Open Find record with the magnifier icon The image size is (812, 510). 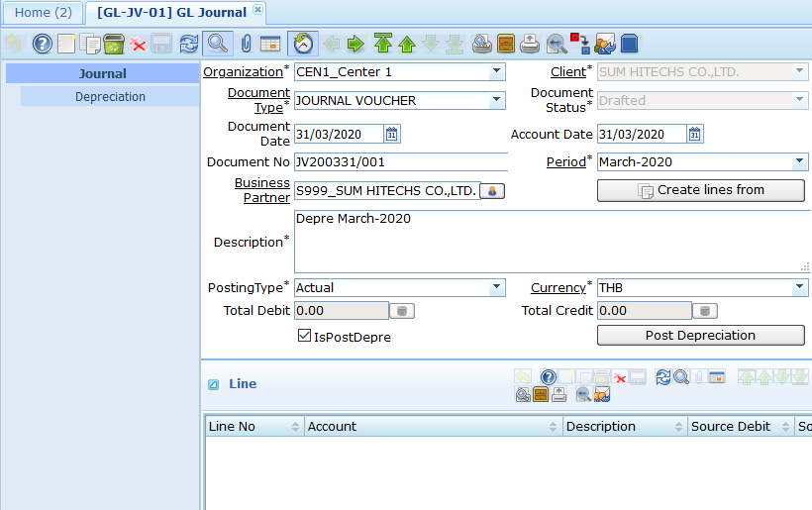218,44
